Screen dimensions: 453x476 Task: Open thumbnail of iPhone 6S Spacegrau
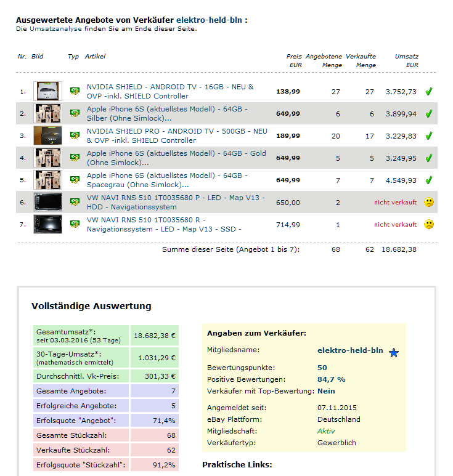click(47, 180)
